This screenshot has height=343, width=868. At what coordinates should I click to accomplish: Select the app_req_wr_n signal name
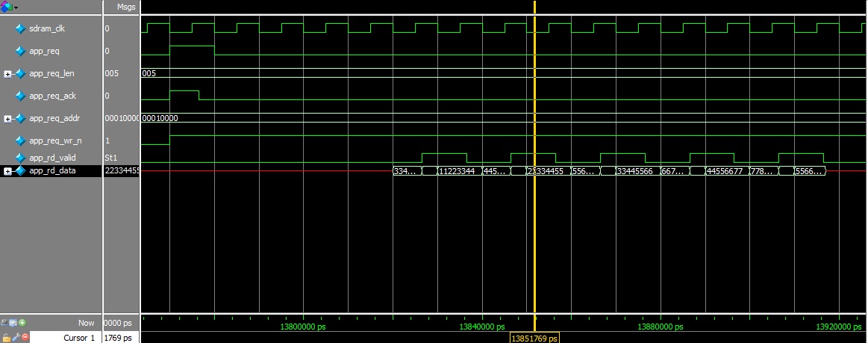[52, 140]
